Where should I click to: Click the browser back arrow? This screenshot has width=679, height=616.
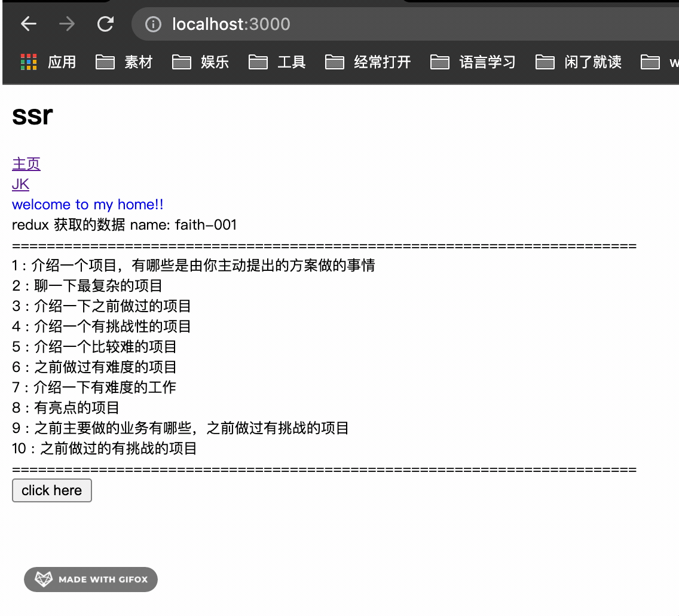[29, 24]
